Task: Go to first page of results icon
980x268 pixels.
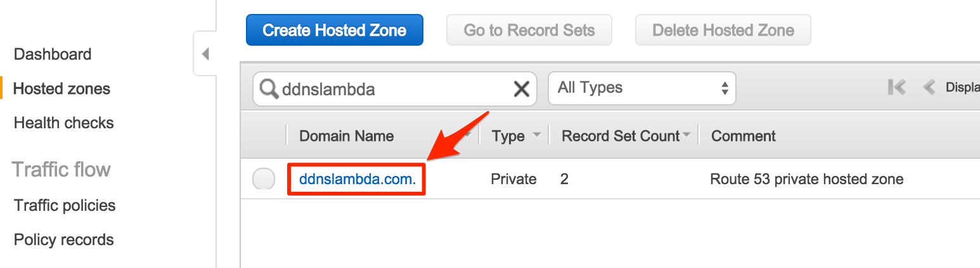Action: point(897,87)
